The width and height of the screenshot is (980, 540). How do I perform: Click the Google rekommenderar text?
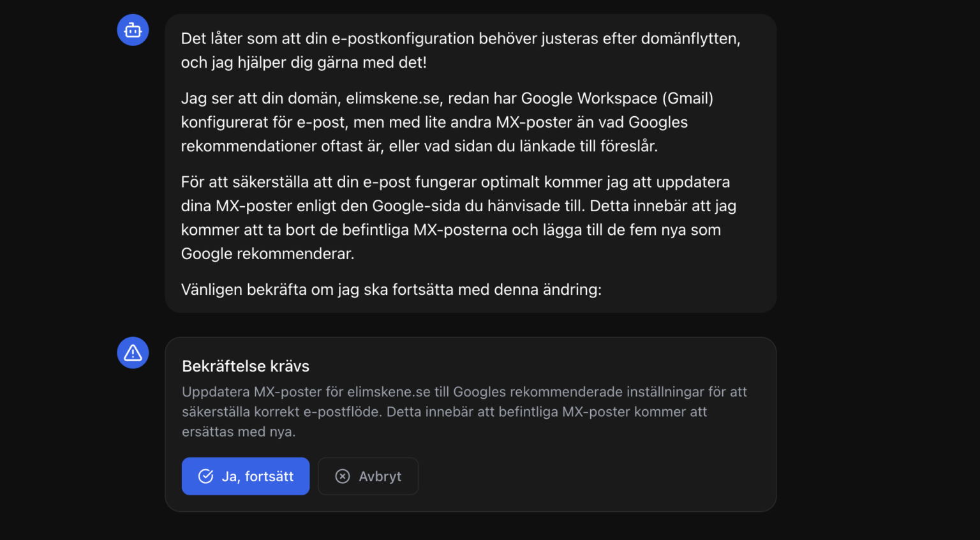(267, 254)
